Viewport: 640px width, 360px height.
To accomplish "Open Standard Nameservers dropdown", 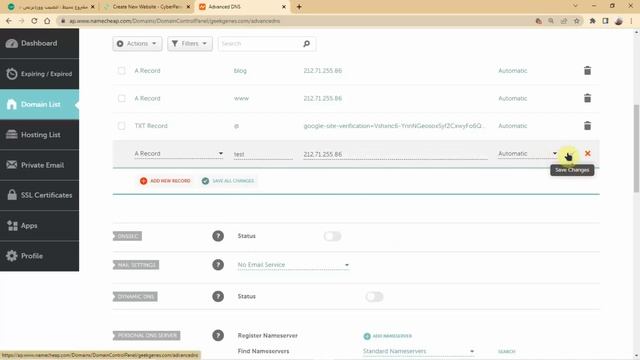I will pyautogui.click(x=418, y=351).
